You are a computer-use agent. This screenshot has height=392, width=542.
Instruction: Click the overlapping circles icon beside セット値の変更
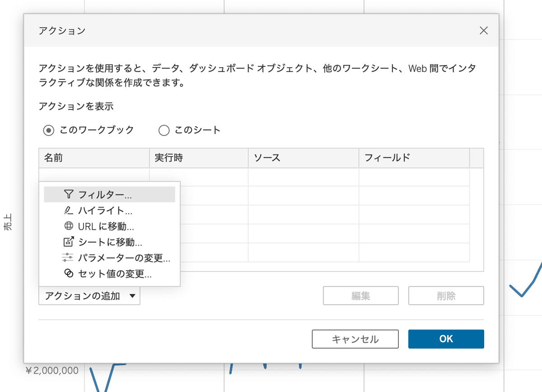(68, 274)
